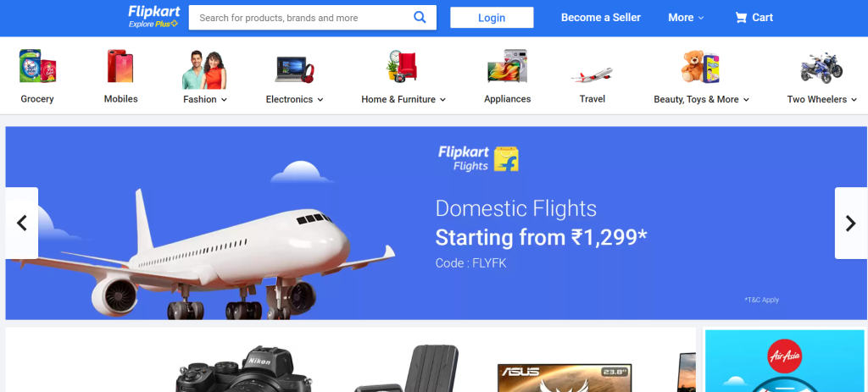868x392 pixels.
Task: Select the Grocery category icon
Action: coord(37,66)
